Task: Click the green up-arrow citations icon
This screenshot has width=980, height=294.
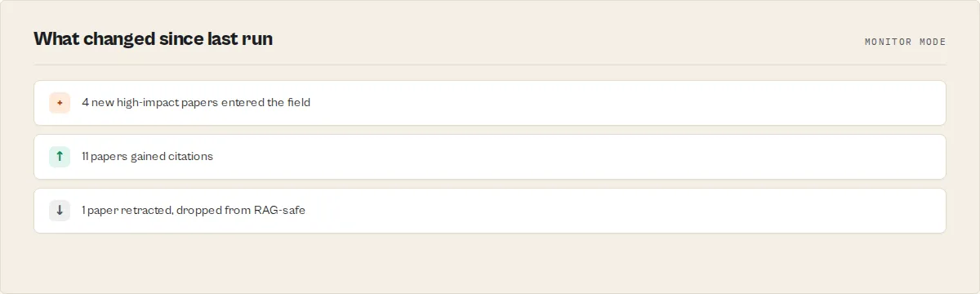Action: 60,157
